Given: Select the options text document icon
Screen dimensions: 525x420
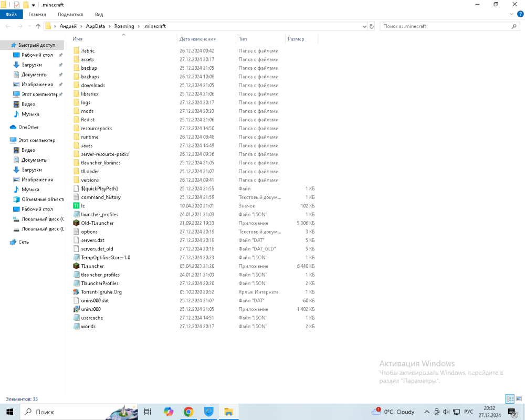Looking at the screenshot, I should pyautogui.click(x=76, y=232).
